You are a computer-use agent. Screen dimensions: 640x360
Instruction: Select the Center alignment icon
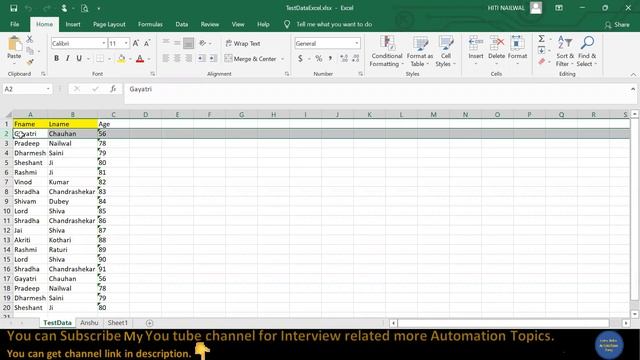(177, 58)
